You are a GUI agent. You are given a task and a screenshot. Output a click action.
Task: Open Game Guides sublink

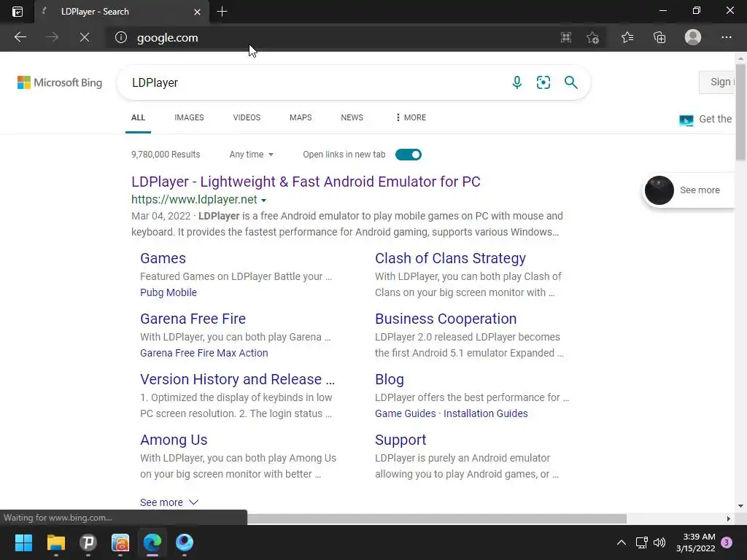point(406,413)
